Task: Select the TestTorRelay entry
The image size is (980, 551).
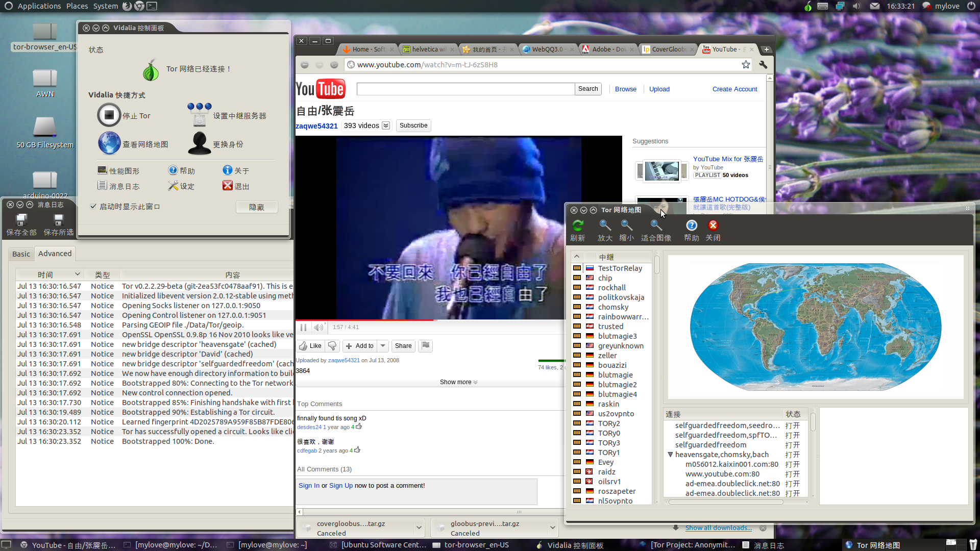Action: click(x=620, y=268)
